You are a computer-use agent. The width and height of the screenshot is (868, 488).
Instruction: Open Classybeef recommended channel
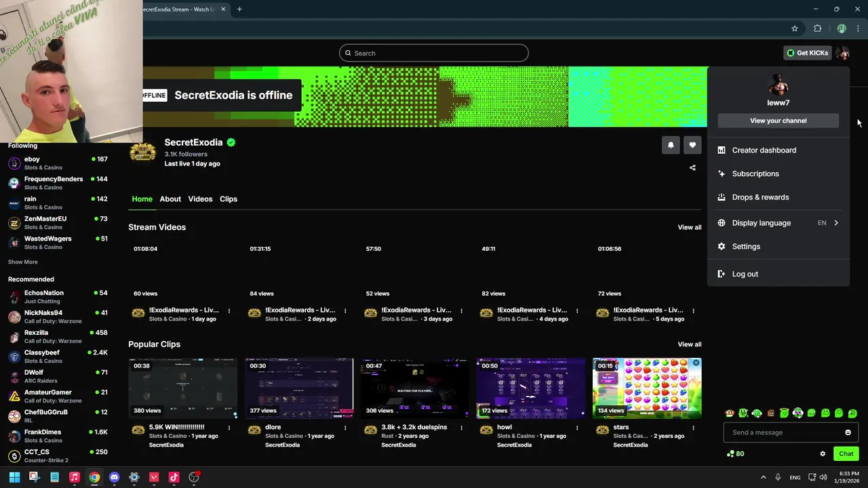coord(58,357)
